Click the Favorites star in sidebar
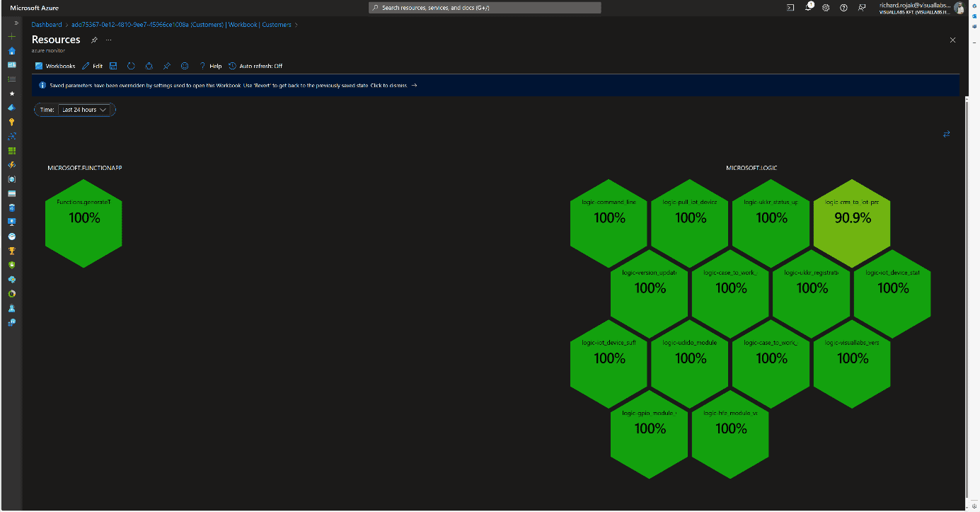 11,93
